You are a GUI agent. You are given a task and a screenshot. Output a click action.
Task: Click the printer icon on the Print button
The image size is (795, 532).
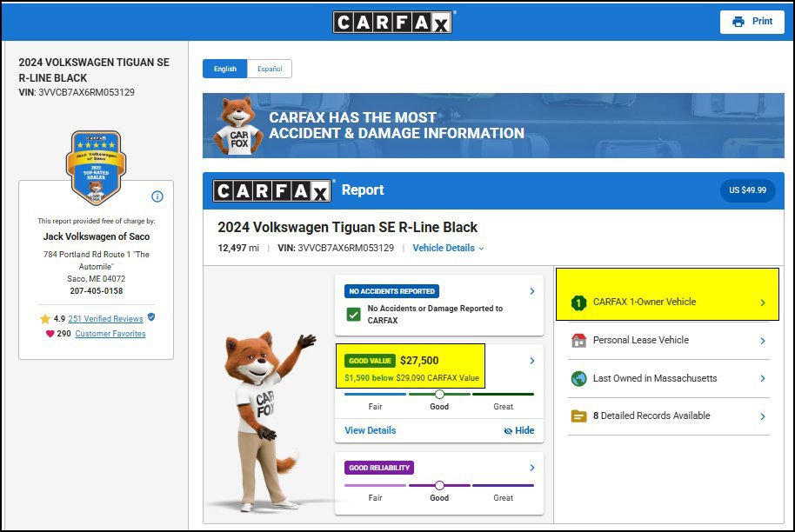pos(738,21)
